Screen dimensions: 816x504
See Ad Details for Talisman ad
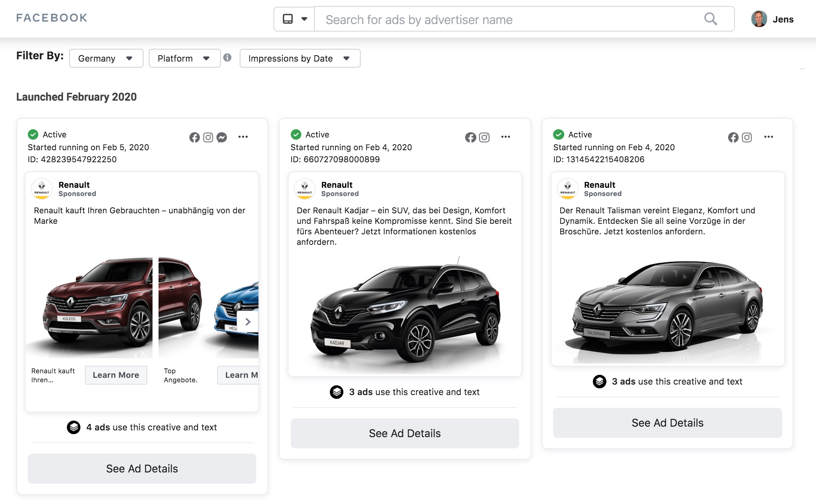(x=668, y=423)
